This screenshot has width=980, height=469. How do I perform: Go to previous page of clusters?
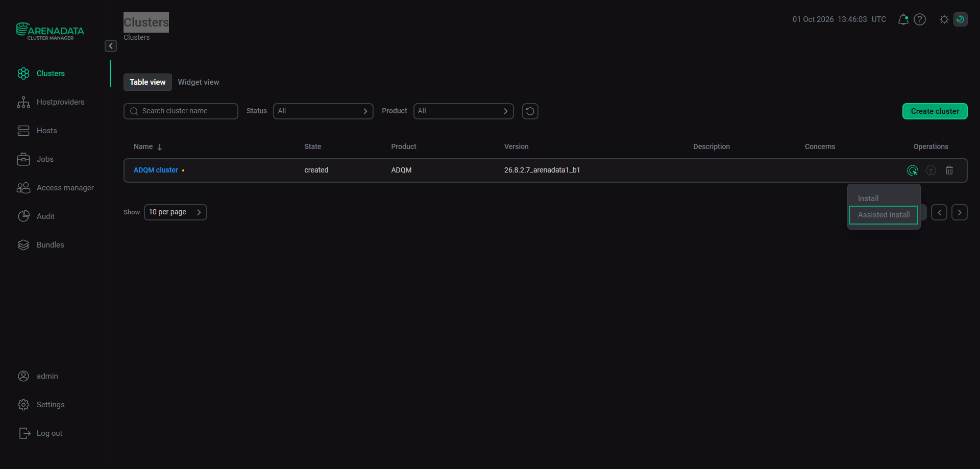coord(939,212)
